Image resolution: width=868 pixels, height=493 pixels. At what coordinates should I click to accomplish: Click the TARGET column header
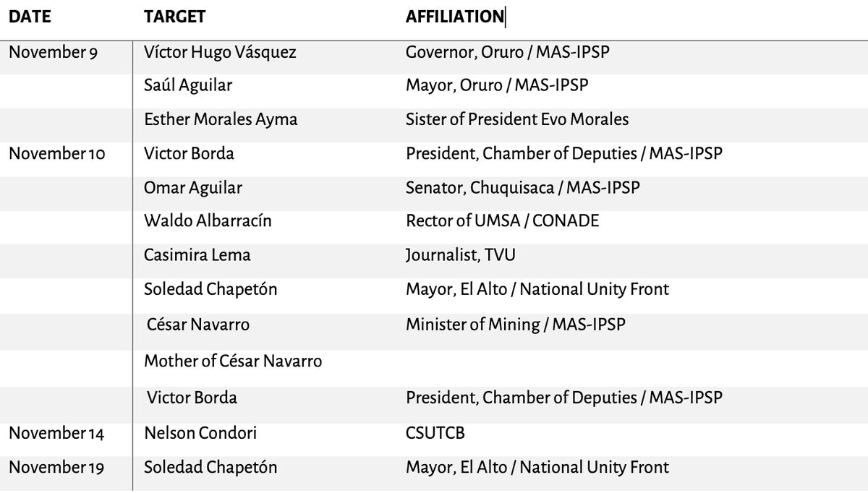click(x=174, y=16)
